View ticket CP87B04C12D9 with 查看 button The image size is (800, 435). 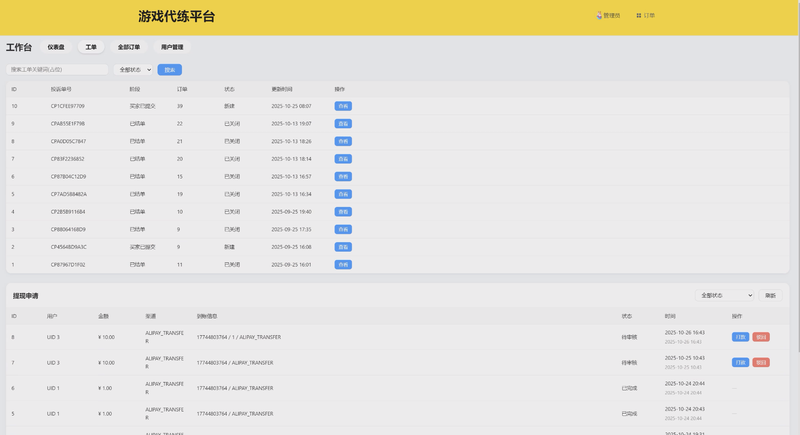point(343,176)
